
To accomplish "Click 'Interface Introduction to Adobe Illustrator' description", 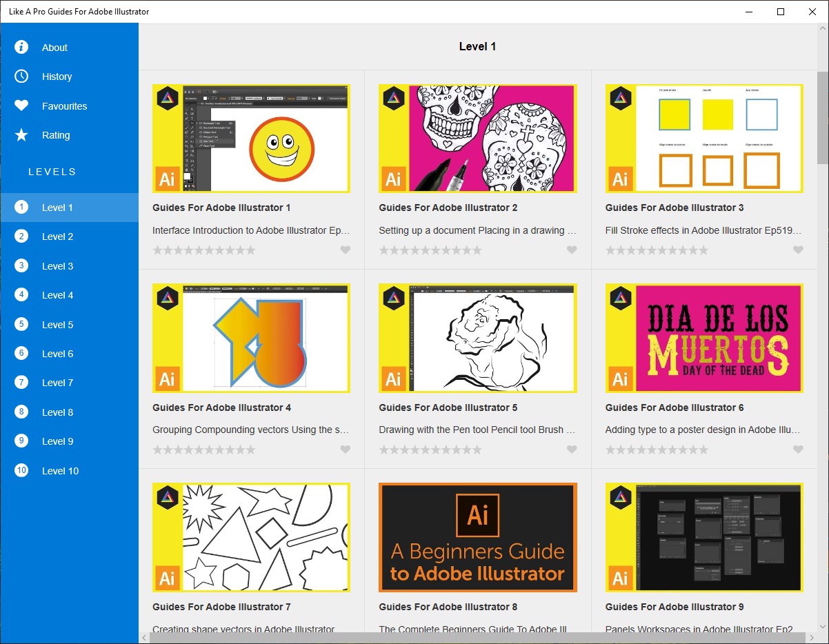I will 251,230.
